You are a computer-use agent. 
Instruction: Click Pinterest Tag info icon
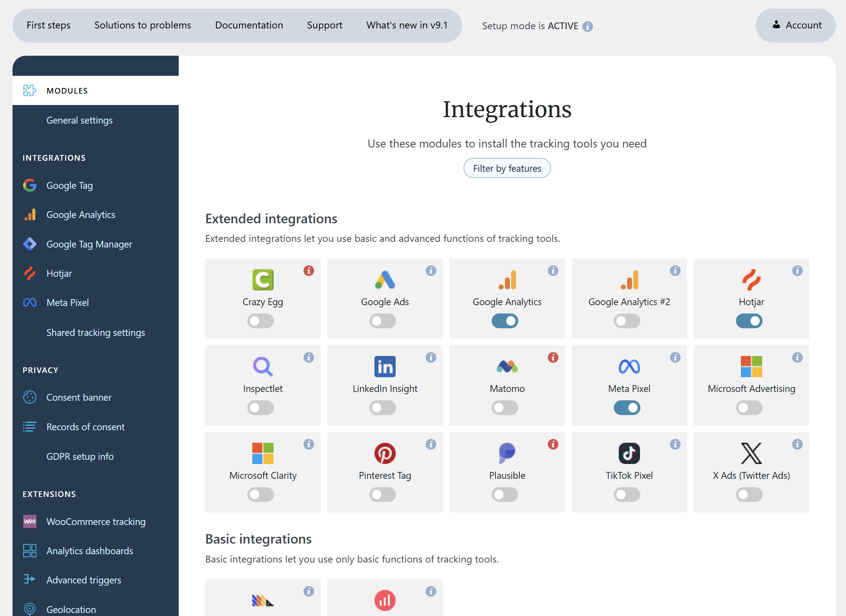click(431, 444)
